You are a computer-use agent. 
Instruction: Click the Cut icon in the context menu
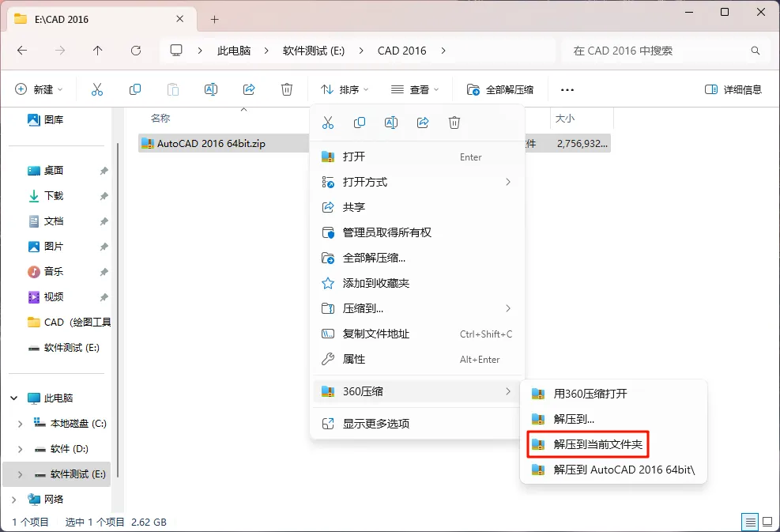point(328,123)
